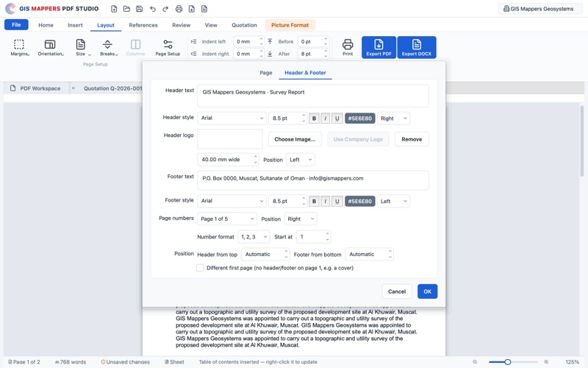The image size is (588, 368).
Task: Save the document using the floppy disk icon
Action: tap(139, 9)
